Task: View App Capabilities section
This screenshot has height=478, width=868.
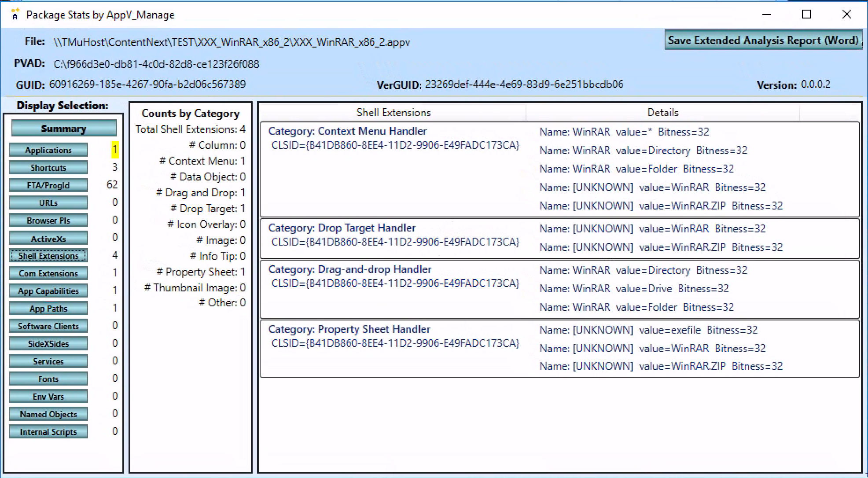Action: 48,291
